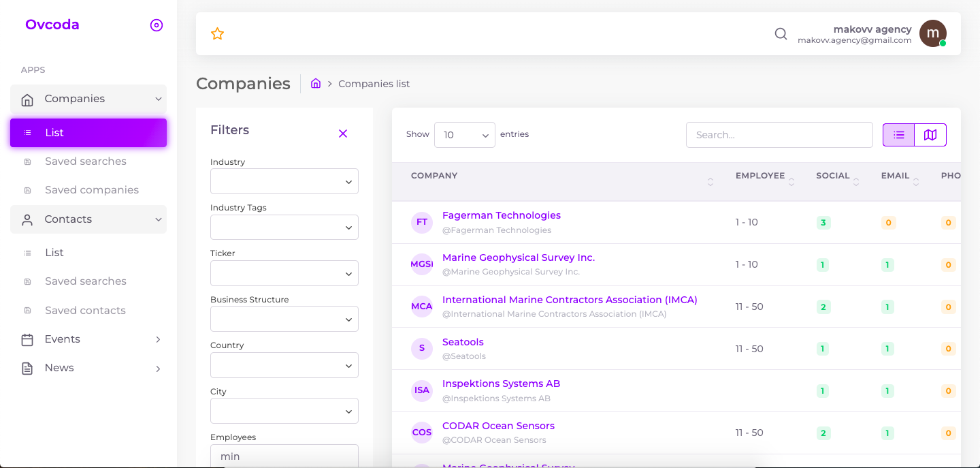Screen dimensions: 980x468
Task: Open the user avatar menu
Action: pos(932,33)
